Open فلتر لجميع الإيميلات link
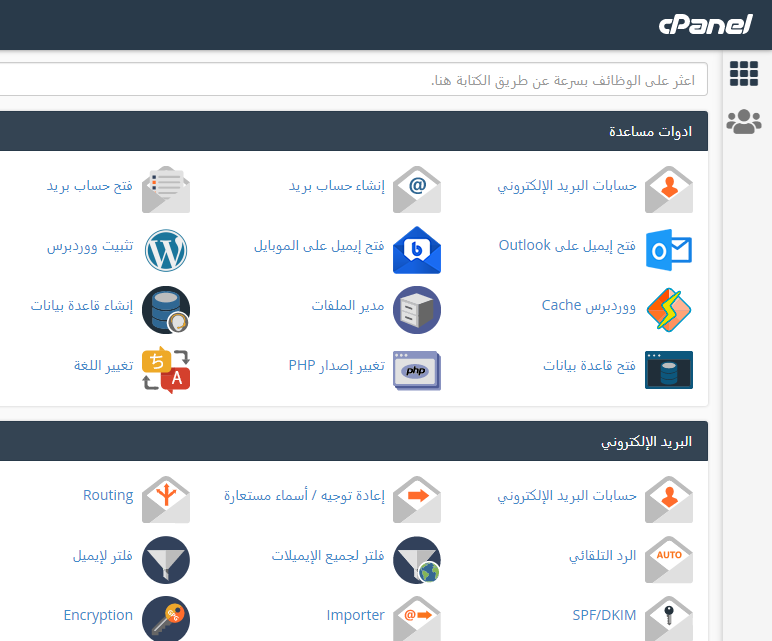 (328, 555)
